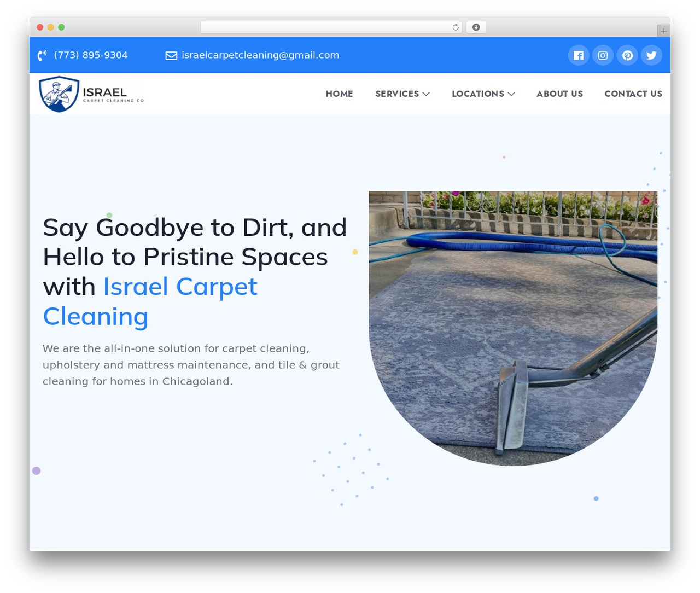This screenshot has width=700, height=593.
Task: Expand the Services dropdown chevron
Action: tap(426, 94)
